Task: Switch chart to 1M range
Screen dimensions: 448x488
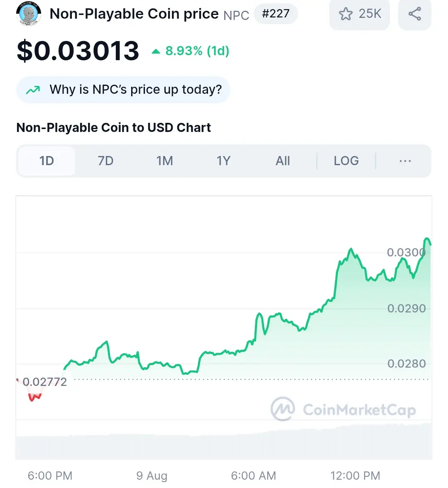Action: 164,161
